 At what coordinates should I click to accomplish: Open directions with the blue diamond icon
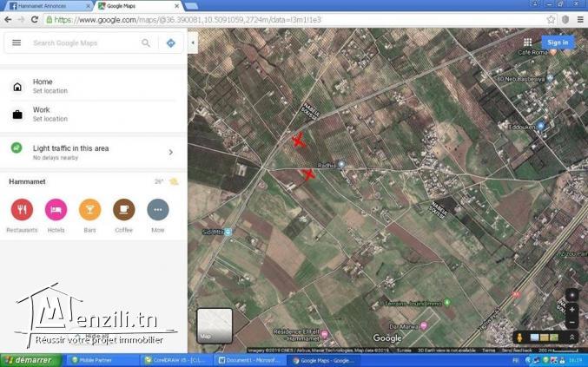coord(170,43)
